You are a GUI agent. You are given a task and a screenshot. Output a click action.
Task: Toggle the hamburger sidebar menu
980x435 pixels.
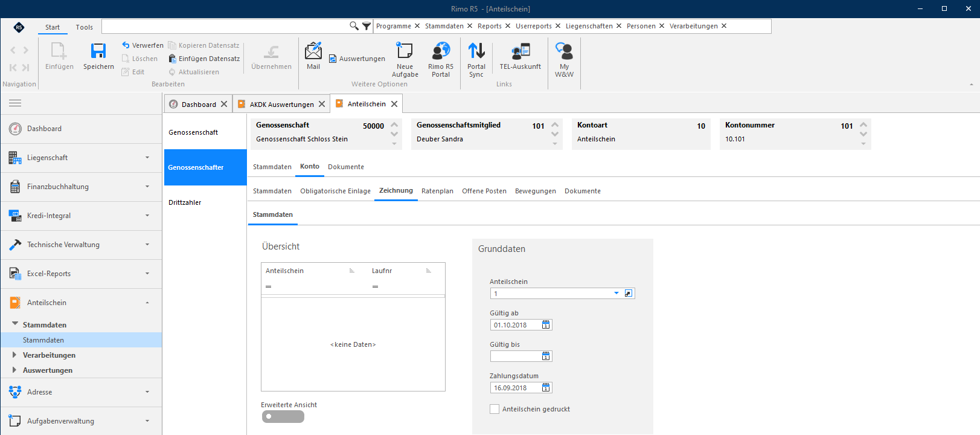tap(15, 103)
